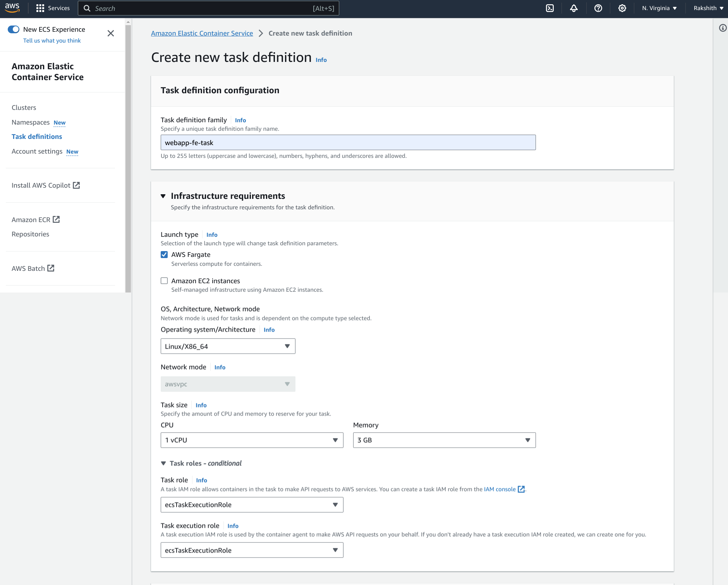Collapse the Infrastructure requirements section
The height and width of the screenshot is (585, 728).
(x=163, y=196)
